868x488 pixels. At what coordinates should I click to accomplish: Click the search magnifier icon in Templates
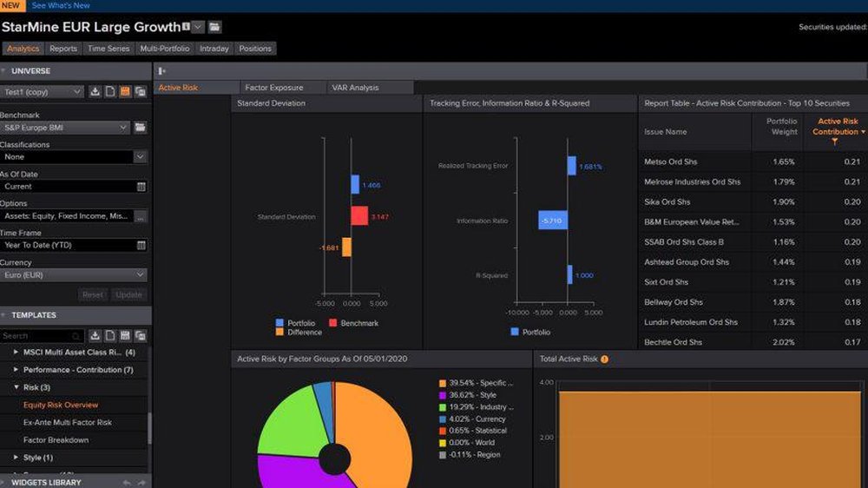(x=76, y=336)
